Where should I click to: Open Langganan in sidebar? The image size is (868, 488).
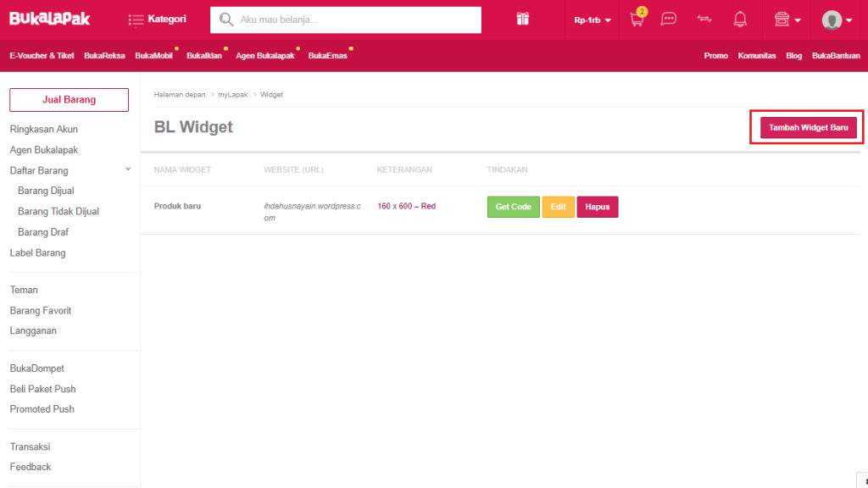coord(33,331)
